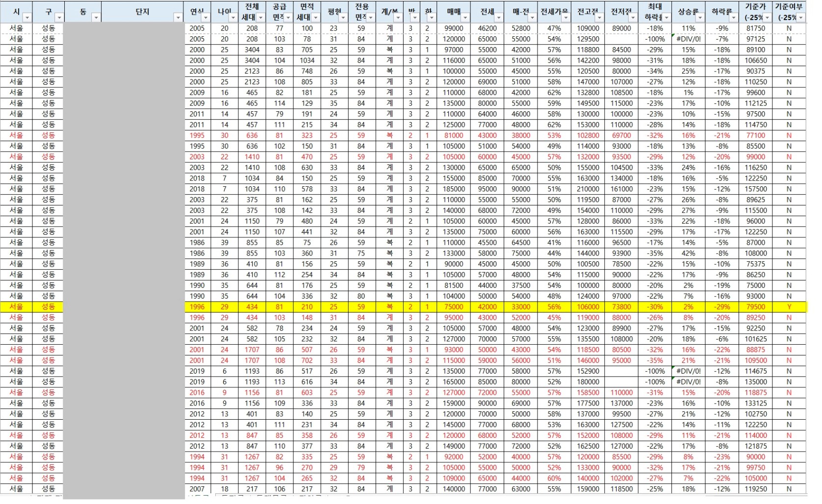
Task: Select the 면적세대 cell 702
Action: point(307,360)
